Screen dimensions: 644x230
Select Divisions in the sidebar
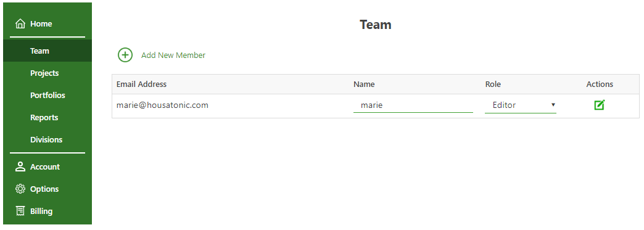tap(47, 139)
